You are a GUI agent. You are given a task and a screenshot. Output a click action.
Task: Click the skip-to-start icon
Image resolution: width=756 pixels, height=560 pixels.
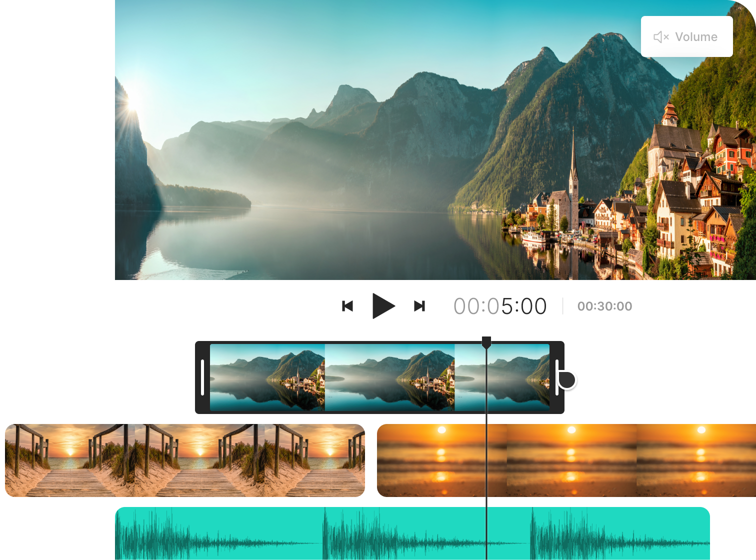point(347,306)
